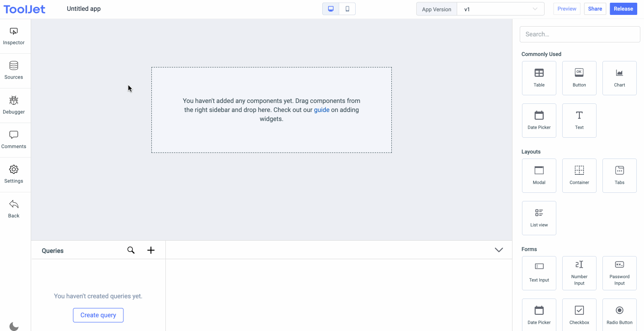This screenshot has width=644, height=331.
Task: Add a new query with plus icon
Action: [x=151, y=250]
